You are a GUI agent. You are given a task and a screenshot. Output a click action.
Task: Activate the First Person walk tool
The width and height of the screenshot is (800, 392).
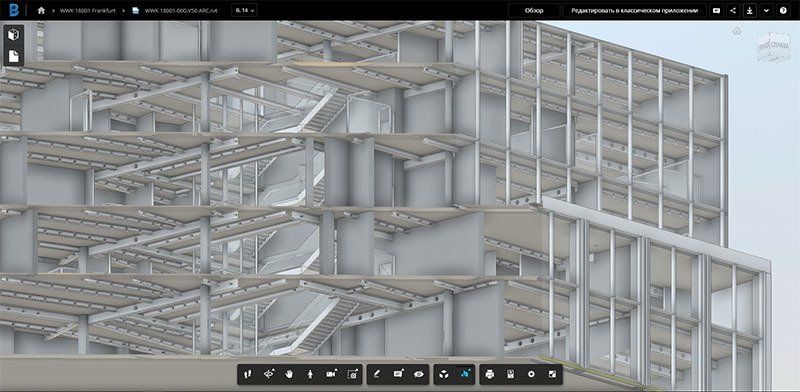[x=248, y=374]
